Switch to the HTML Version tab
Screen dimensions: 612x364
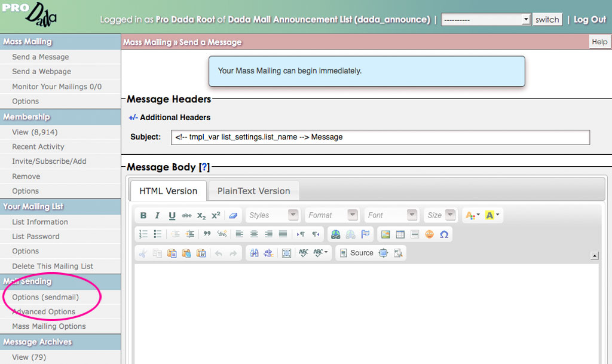tap(168, 191)
